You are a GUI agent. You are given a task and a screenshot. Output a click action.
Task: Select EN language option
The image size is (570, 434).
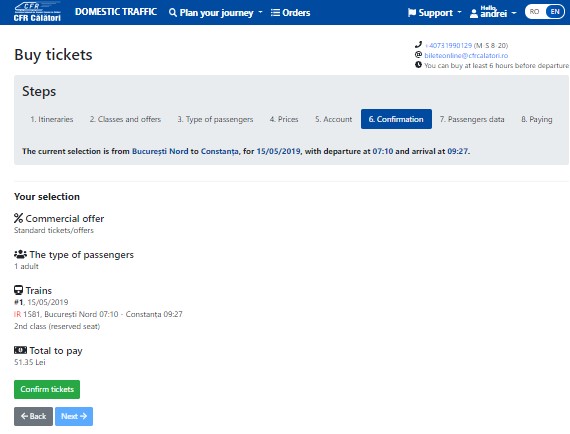click(x=555, y=12)
